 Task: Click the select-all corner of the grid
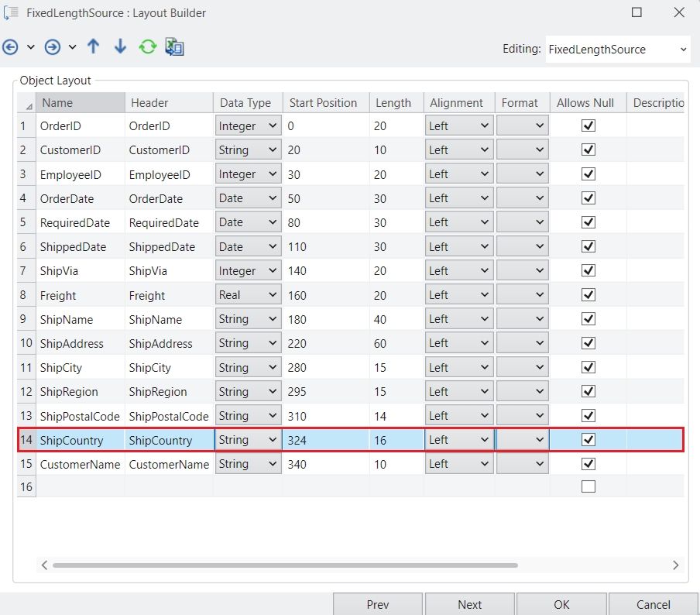(27, 103)
